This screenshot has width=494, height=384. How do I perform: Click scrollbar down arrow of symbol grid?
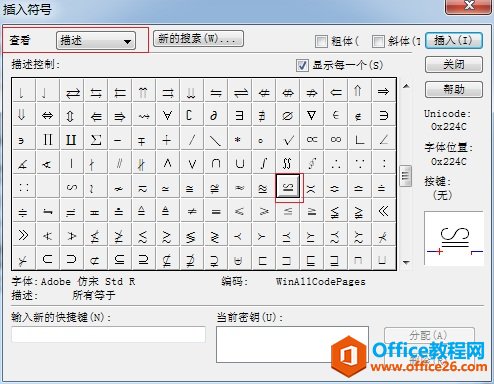point(406,263)
